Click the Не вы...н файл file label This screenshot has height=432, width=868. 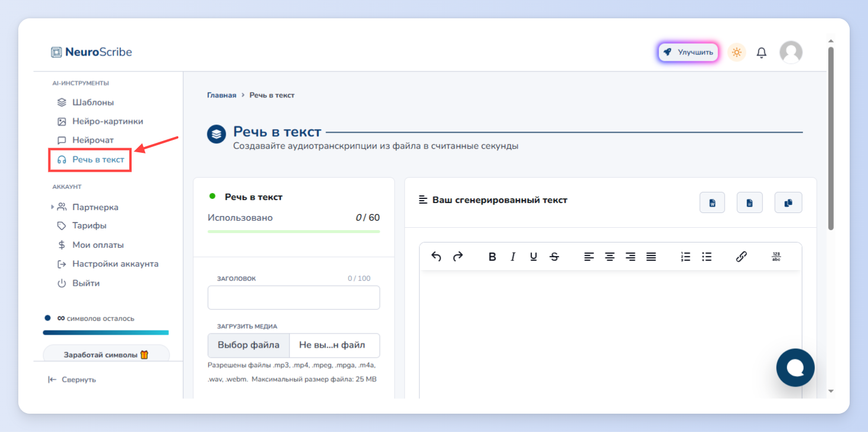tap(332, 345)
